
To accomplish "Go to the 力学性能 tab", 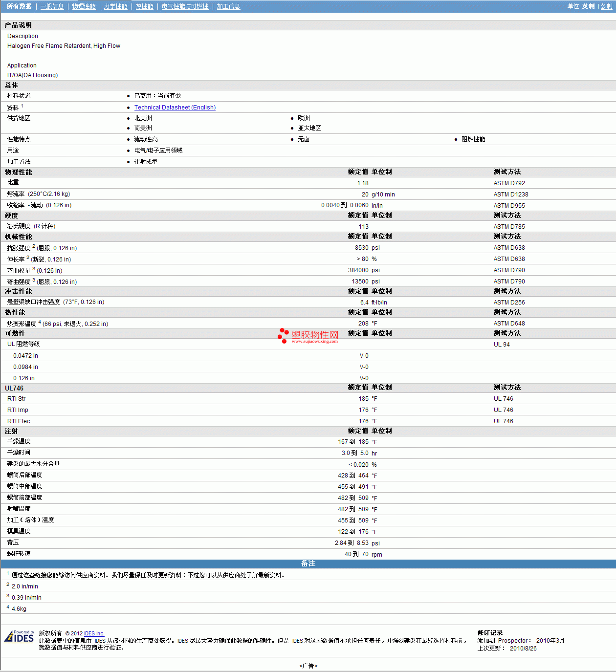I will click(115, 6).
